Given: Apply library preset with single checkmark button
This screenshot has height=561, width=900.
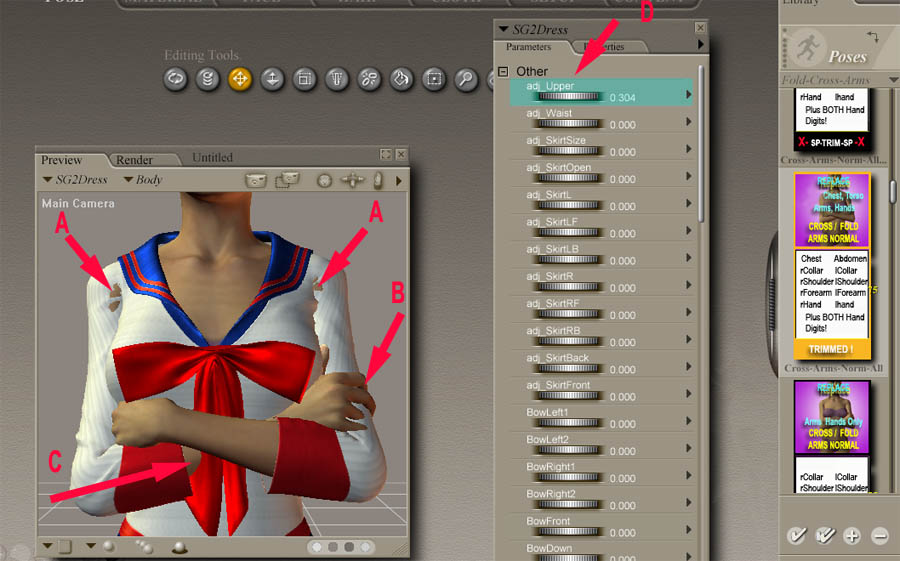Looking at the screenshot, I should coord(796,535).
